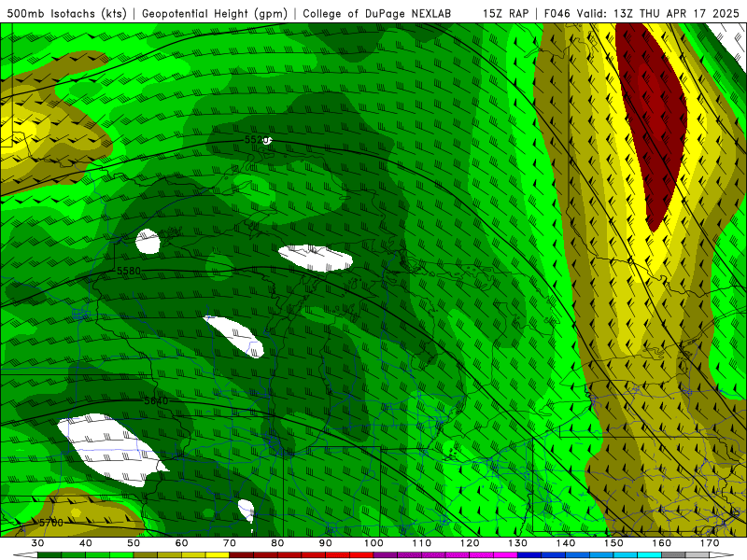Click the 5640 height contour label
Screen dimensions: 747x560
[156, 401]
